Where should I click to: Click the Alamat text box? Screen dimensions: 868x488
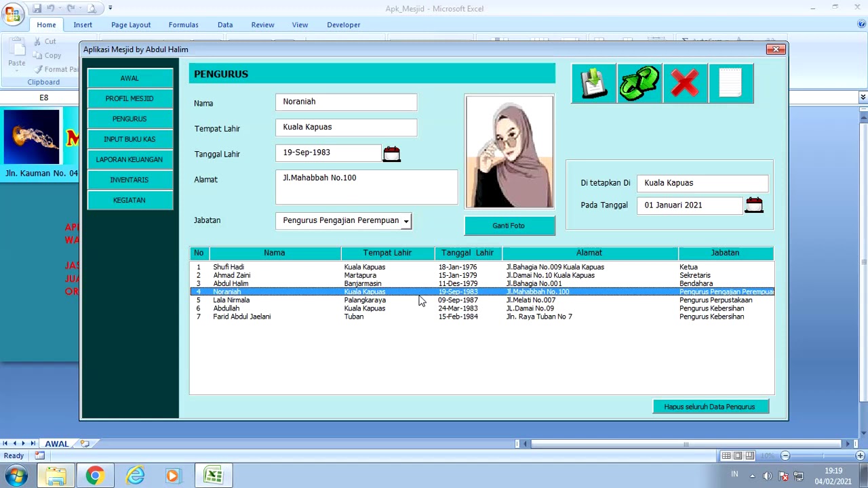click(x=366, y=187)
